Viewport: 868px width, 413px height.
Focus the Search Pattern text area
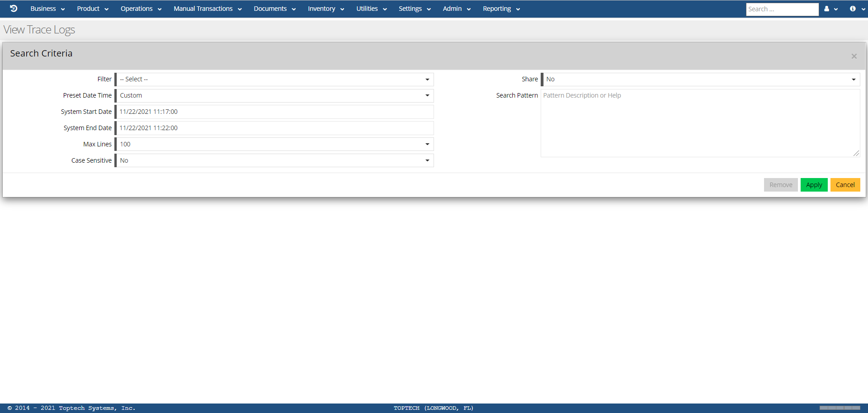click(700, 123)
